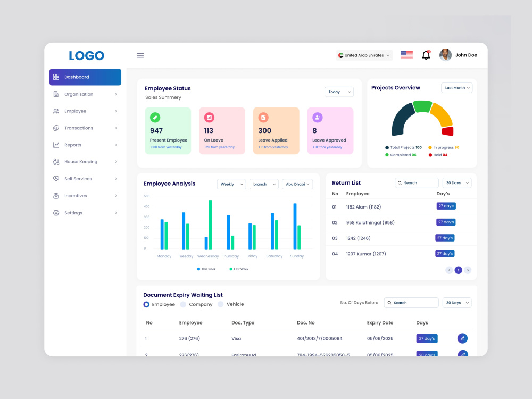The height and width of the screenshot is (399, 532).
Task: Select the Employee radio button
Action: [146, 304]
